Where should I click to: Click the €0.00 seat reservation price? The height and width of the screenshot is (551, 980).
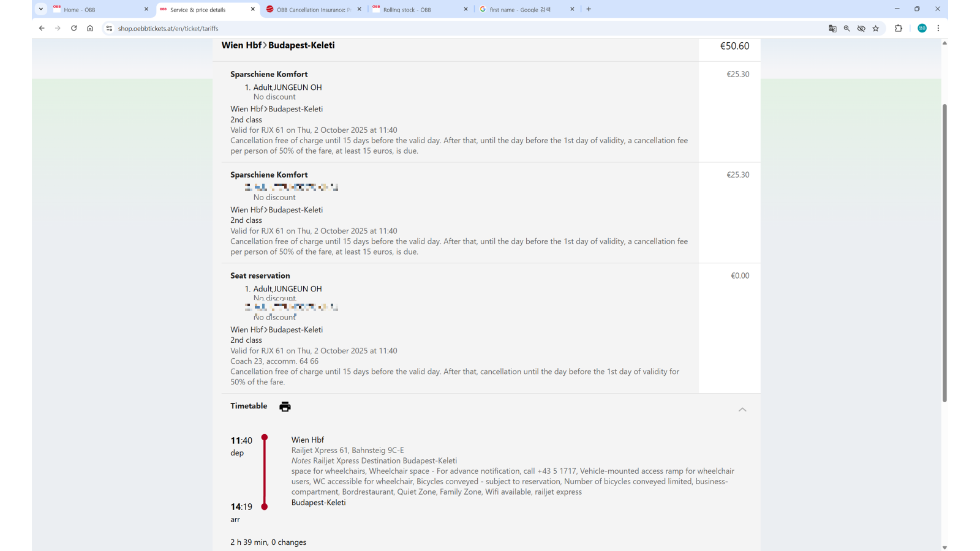tap(740, 275)
